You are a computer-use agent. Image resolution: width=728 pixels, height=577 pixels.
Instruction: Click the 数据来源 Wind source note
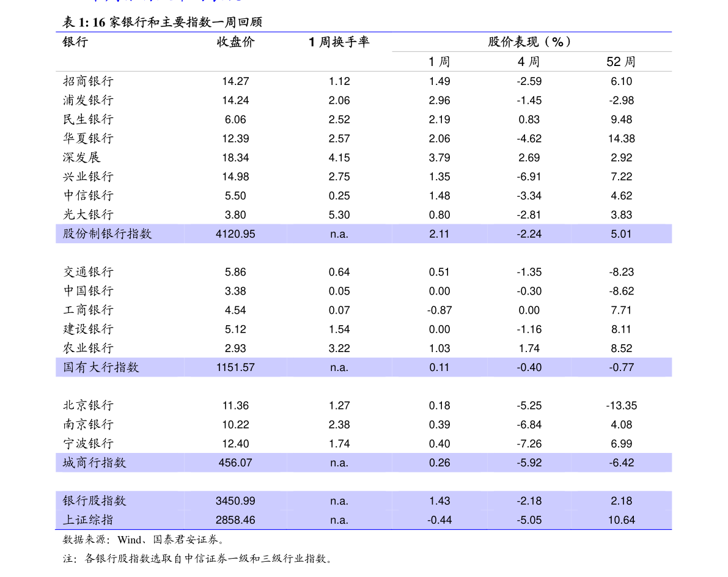coord(144,539)
